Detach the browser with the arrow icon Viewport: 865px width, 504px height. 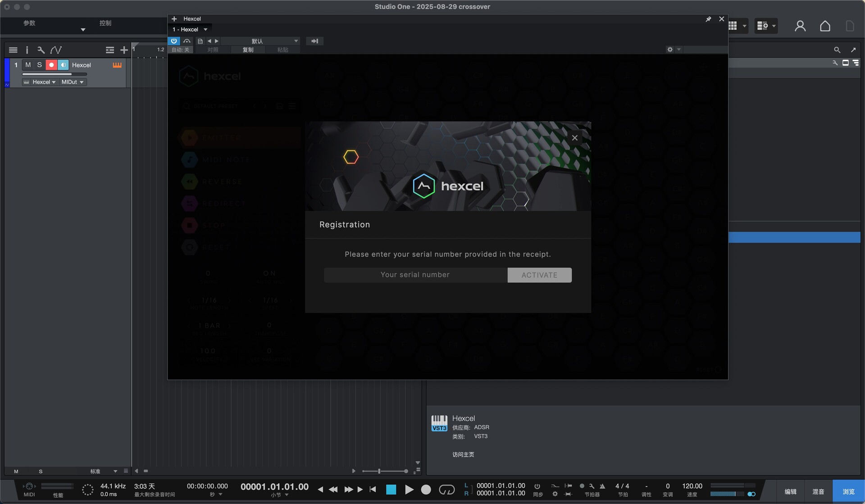[853, 50]
